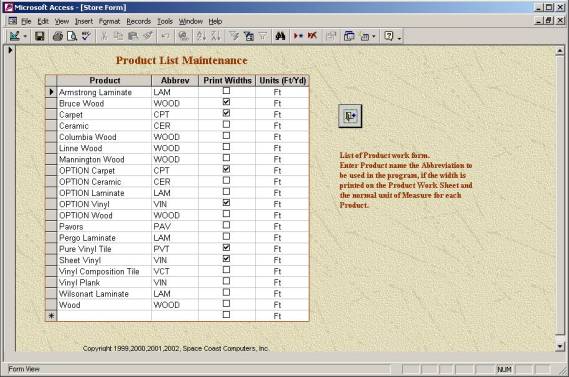The image size is (569, 377).
Task: Click the empty Product field in new row
Action: 104,316
